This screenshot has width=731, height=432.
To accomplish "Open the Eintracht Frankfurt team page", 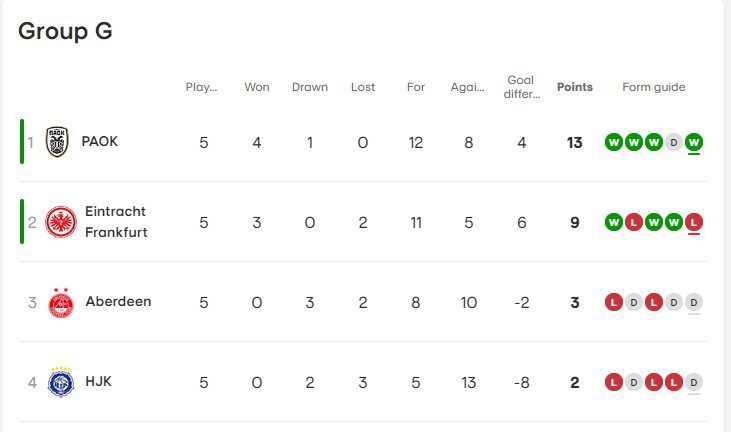I will click(116, 222).
